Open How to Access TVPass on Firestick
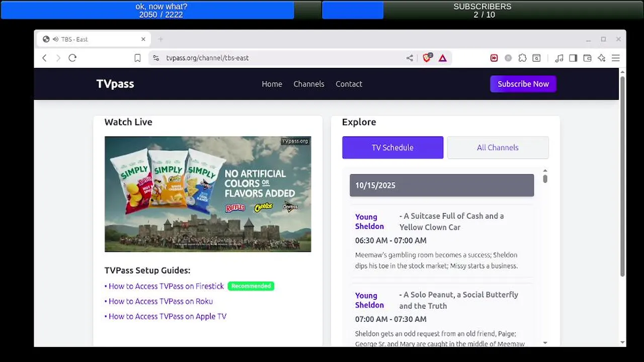 (166, 286)
